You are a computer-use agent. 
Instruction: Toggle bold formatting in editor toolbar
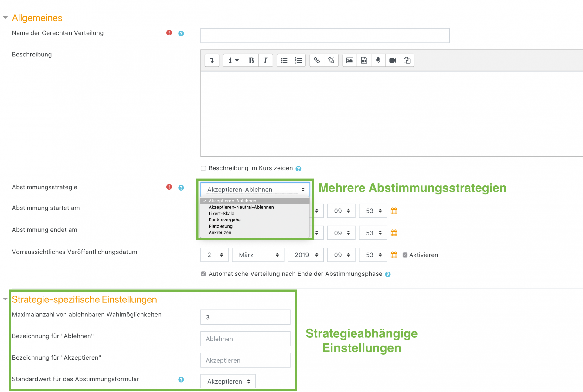point(251,60)
